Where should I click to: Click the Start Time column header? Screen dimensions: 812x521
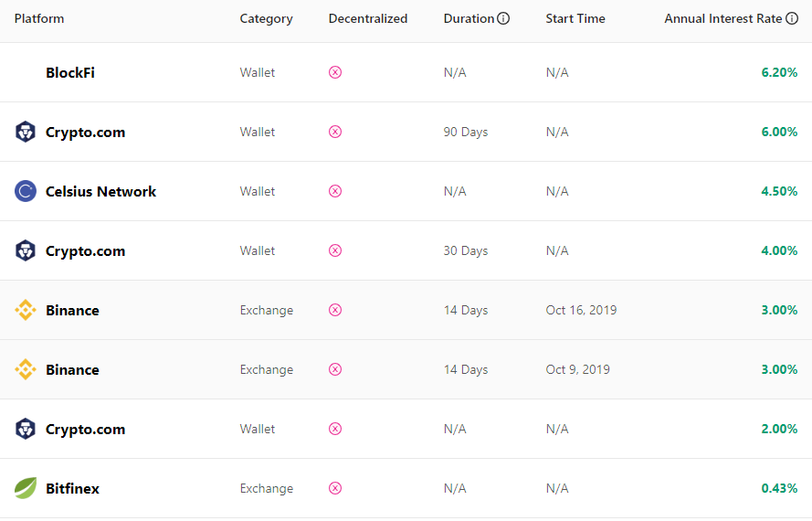click(x=575, y=18)
